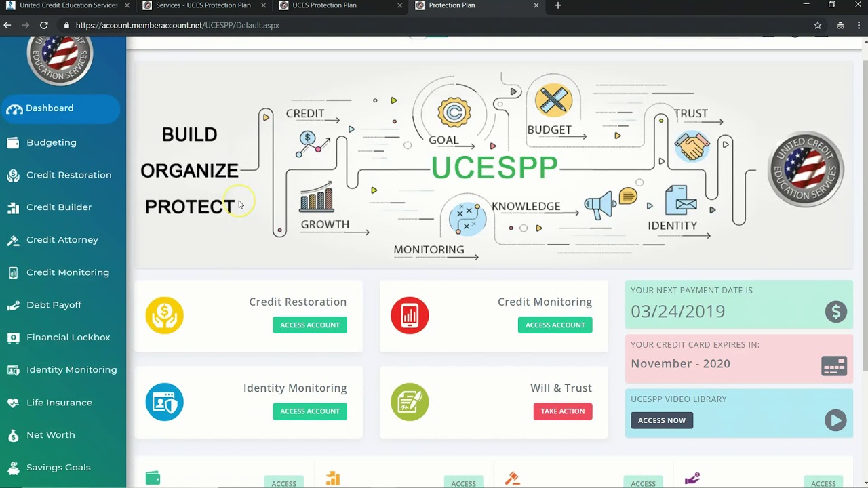Click the green Will & Trust icon
Screen dimensions: 868x488
tap(410, 402)
